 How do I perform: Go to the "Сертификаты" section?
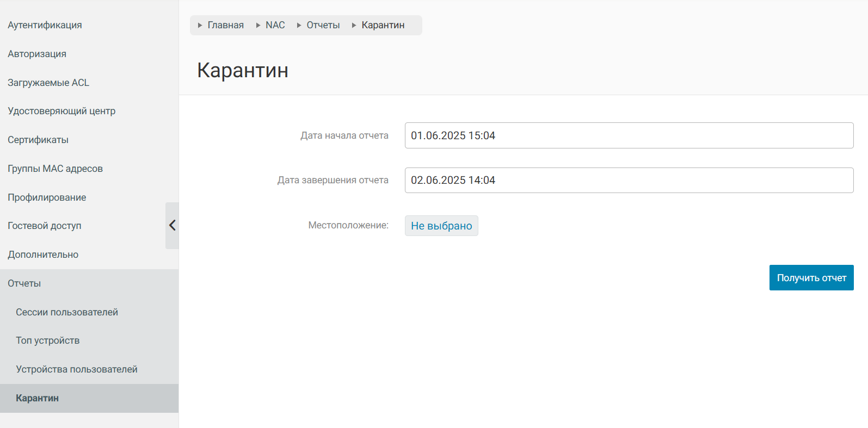(x=38, y=140)
